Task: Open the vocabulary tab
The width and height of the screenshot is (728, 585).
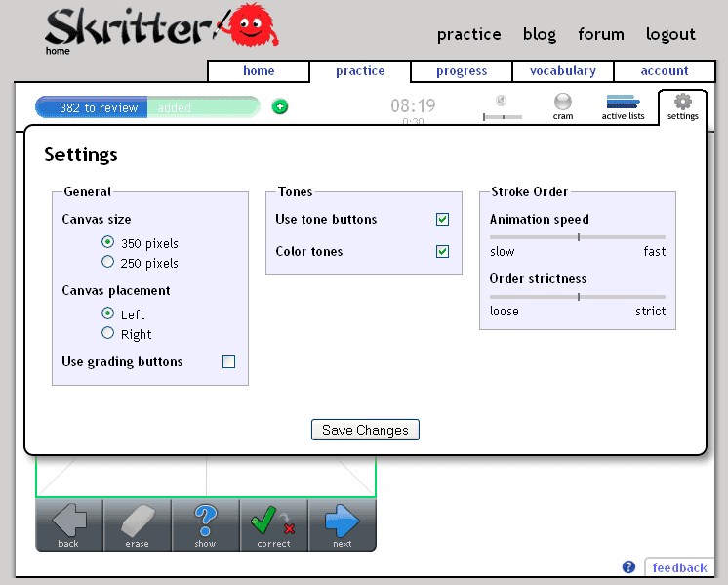Action: [563, 71]
